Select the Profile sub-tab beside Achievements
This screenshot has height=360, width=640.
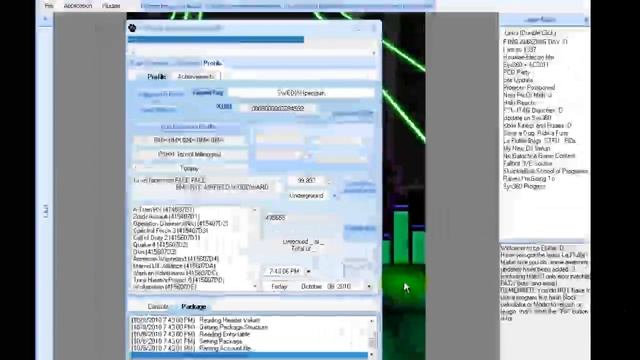point(157,76)
